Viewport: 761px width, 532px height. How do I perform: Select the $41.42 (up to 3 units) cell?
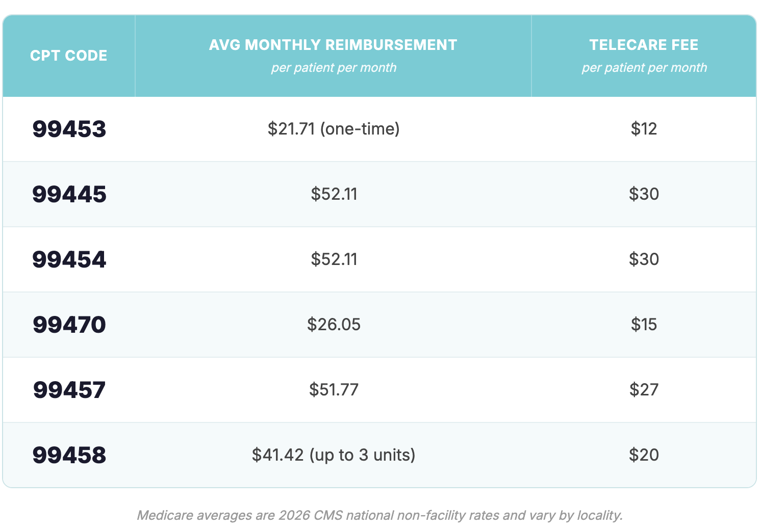[334, 455]
